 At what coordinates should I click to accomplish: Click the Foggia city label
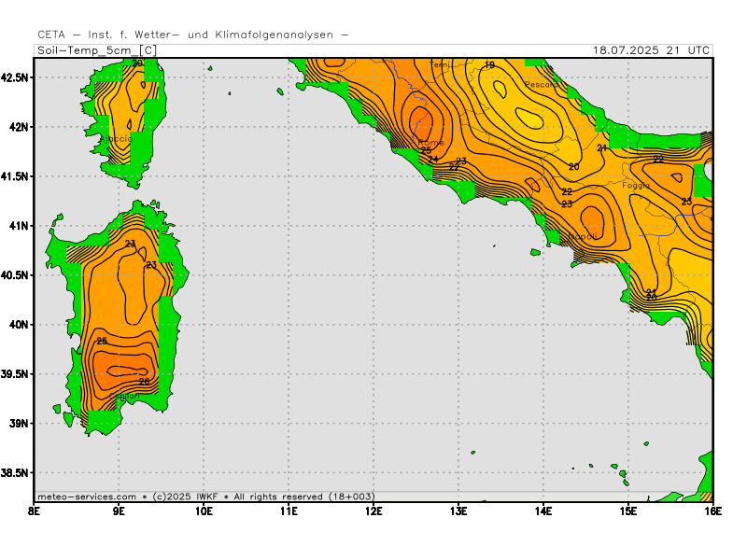(636, 185)
